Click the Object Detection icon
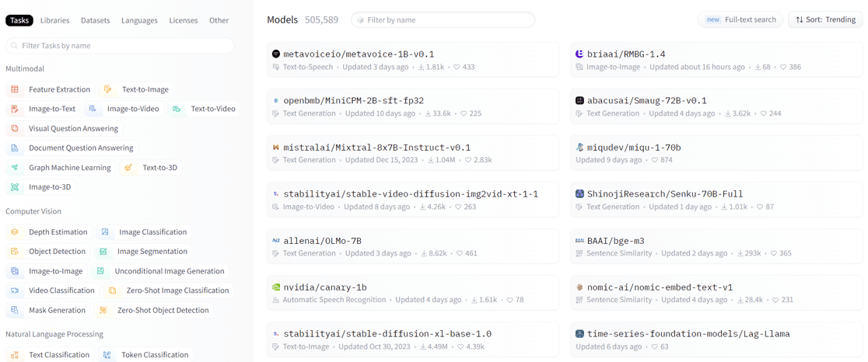The image size is (868, 362). point(15,252)
